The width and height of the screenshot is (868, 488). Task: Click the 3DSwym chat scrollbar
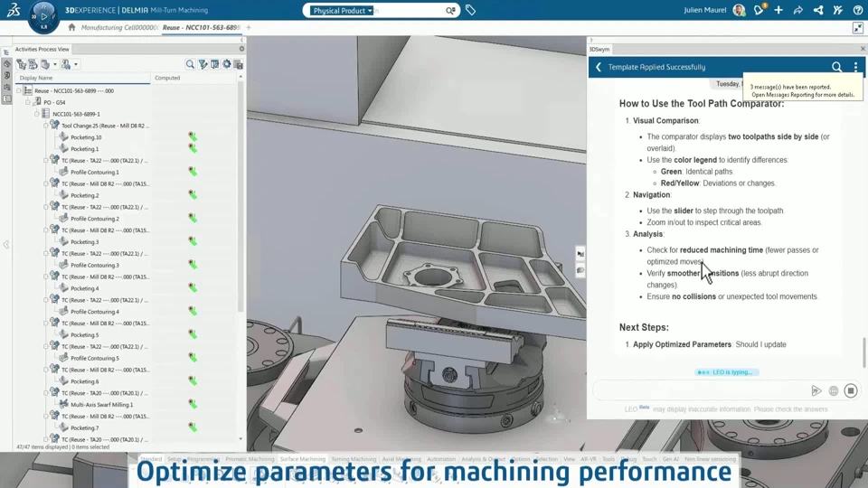(x=864, y=352)
